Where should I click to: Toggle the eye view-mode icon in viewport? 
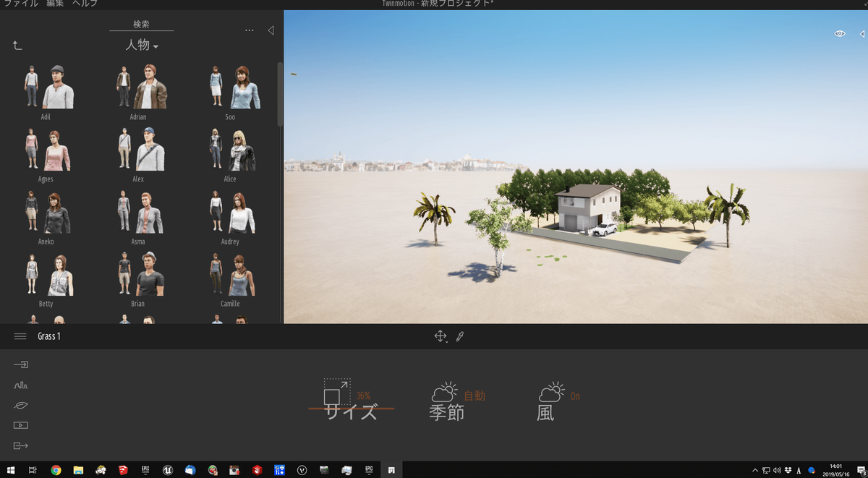840,33
